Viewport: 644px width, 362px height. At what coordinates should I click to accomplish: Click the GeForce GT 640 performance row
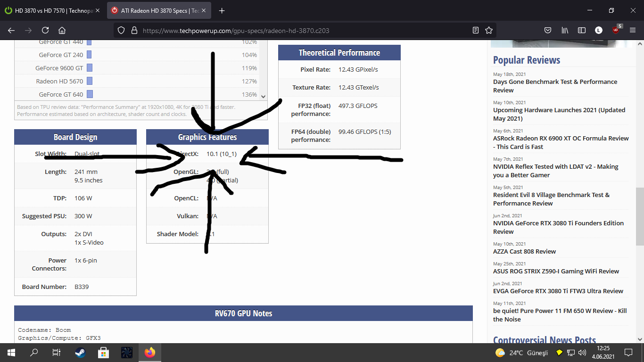click(x=137, y=94)
